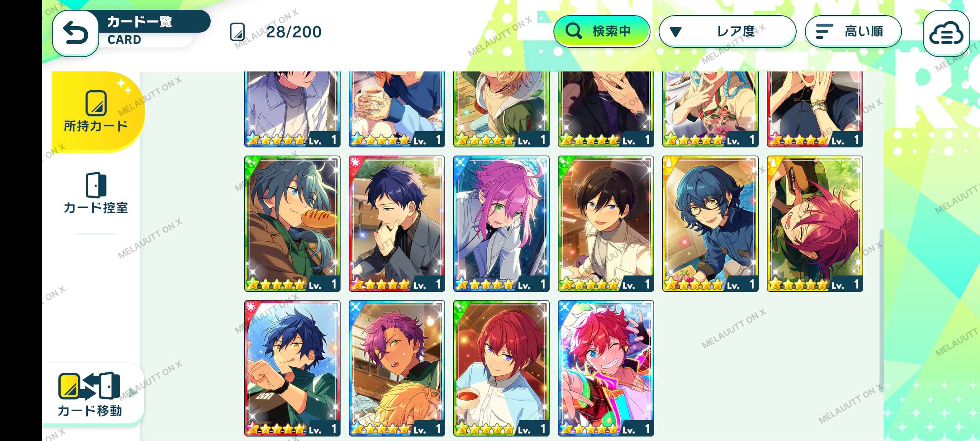Open the カード控室 door icon
The height and width of the screenshot is (441, 980).
pyautogui.click(x=96, y=185)
